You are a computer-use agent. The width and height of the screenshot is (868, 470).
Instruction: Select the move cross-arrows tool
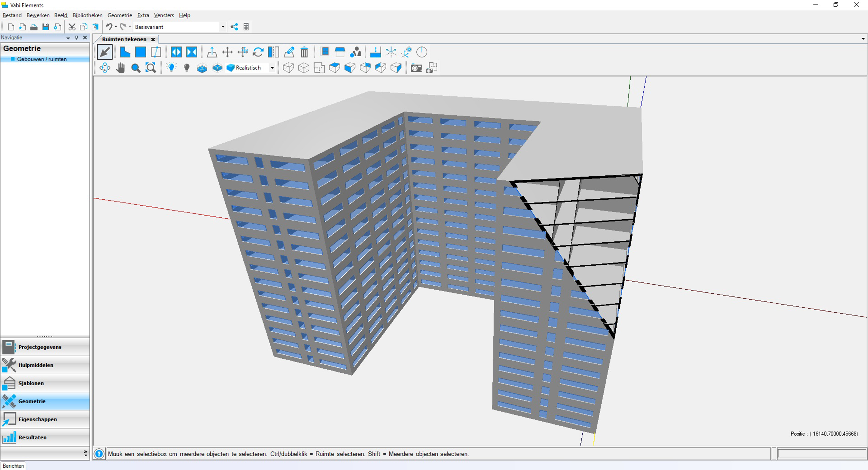[x=227, y=52]
